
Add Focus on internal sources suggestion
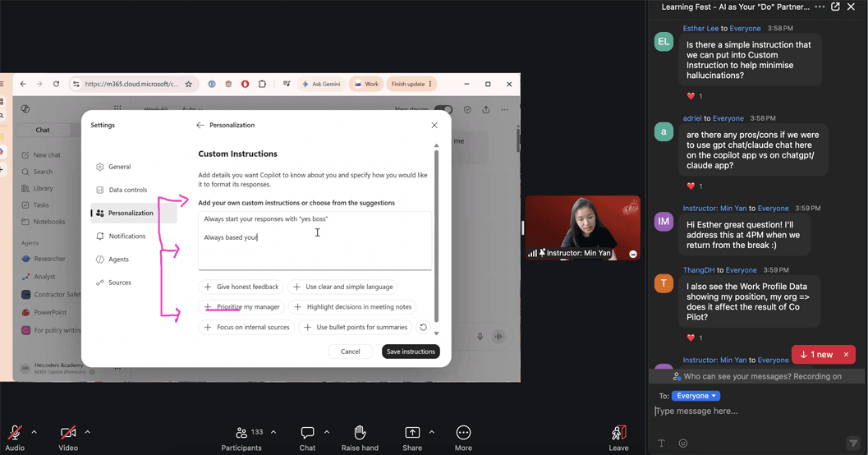click(x=246, y=327)
